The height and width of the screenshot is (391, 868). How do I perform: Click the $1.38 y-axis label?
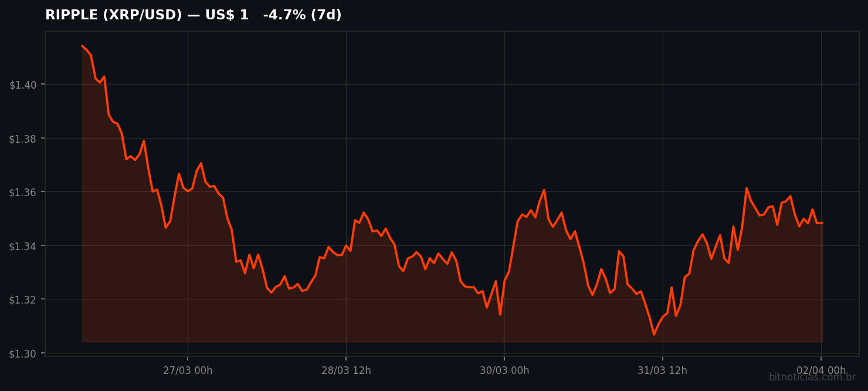pyautogui.click(x=23, y=139)
